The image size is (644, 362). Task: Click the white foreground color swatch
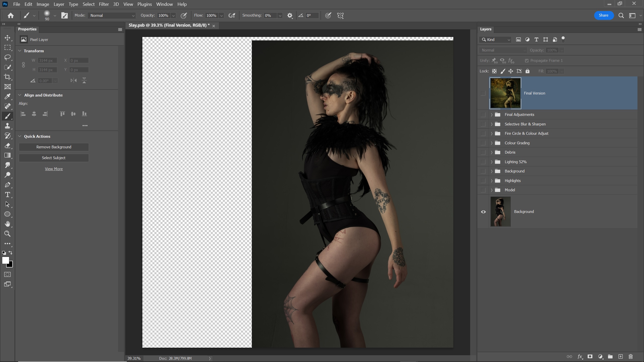point(5,260)
